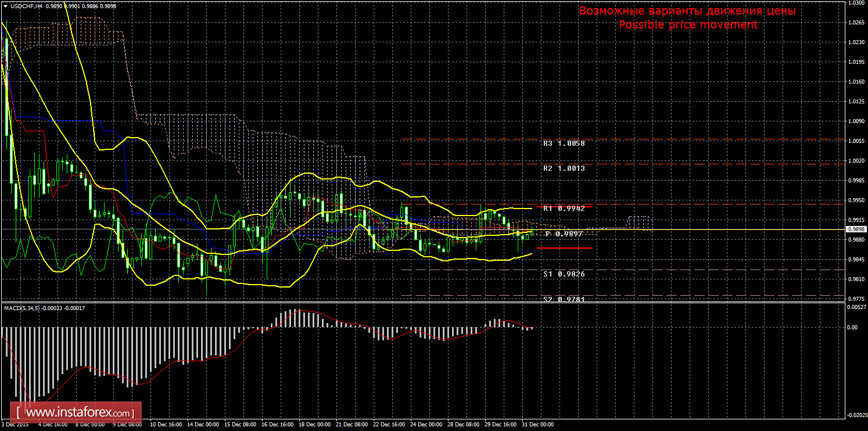Screen dimensions: 868x431
Task: Click price scale value 1.0125
Action: click(x=856, y=102)
